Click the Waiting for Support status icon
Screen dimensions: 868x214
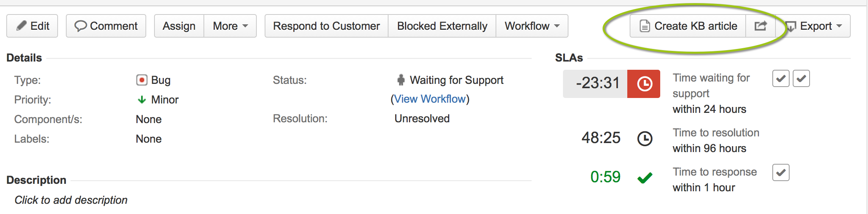click(401, 80)
